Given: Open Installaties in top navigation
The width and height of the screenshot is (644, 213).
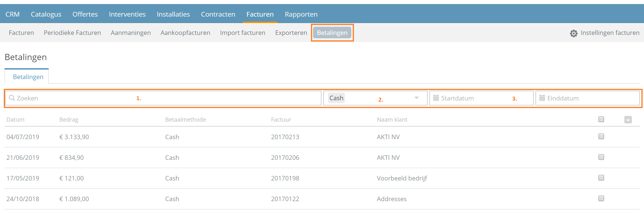Looking at the screenshot, I should (173, 14).
